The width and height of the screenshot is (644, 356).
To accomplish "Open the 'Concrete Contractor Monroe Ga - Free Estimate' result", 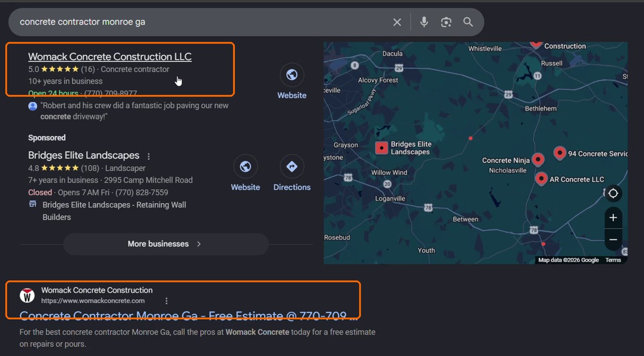I will point(189,316).
